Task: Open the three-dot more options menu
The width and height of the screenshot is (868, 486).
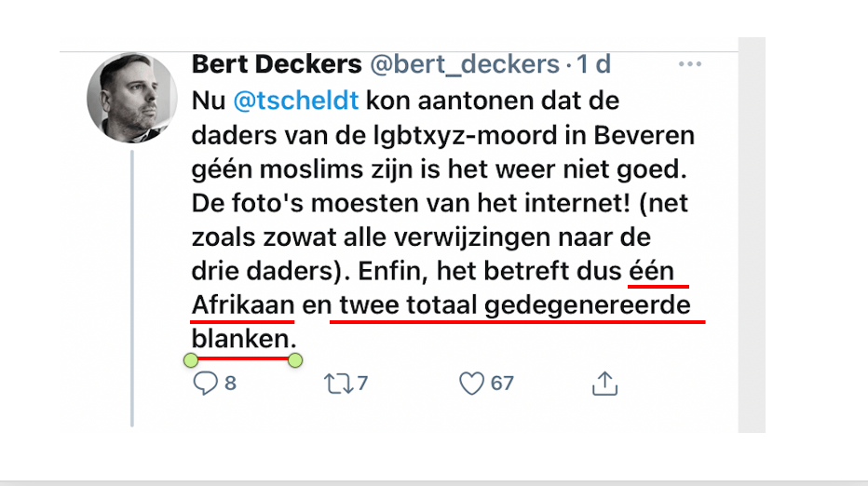Action: click(689, 64)
